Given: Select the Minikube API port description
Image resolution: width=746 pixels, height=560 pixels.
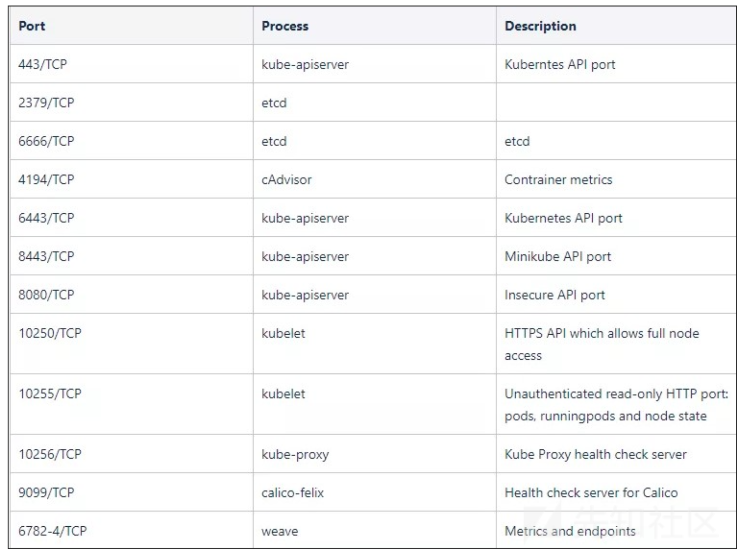Looking at the screenshot, I should [x=558, y=257].
